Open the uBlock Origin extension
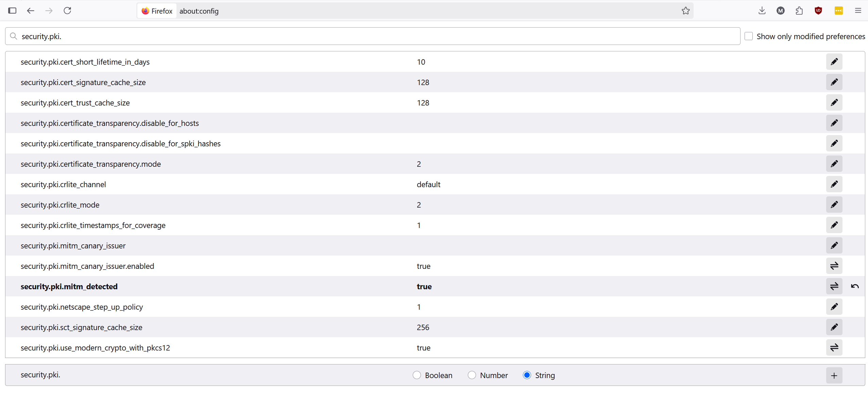This screenshot has height=407, width=868. [818, 11]
